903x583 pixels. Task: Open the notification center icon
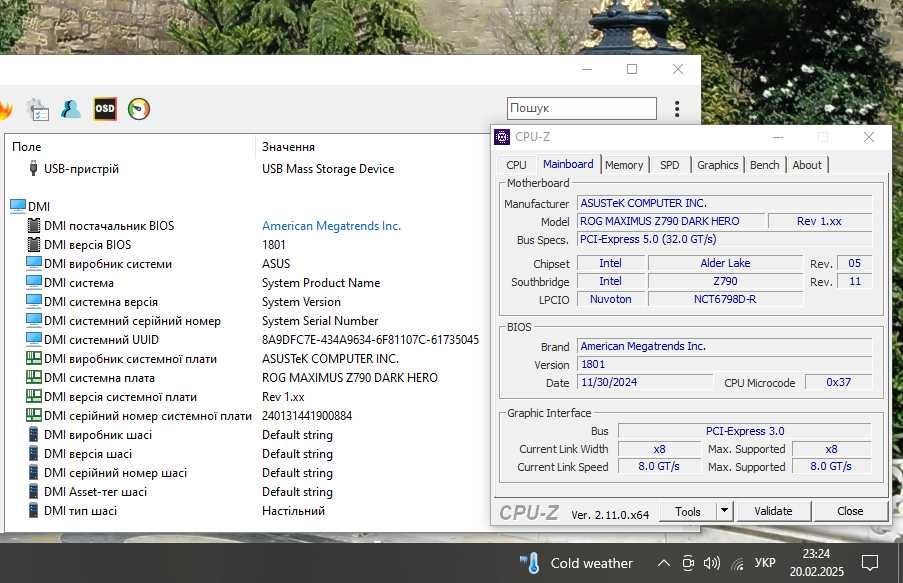[870, 563]
